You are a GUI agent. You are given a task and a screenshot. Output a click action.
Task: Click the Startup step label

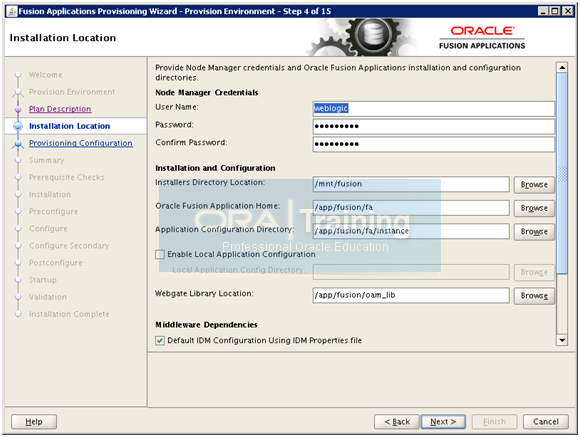[43, 280]
